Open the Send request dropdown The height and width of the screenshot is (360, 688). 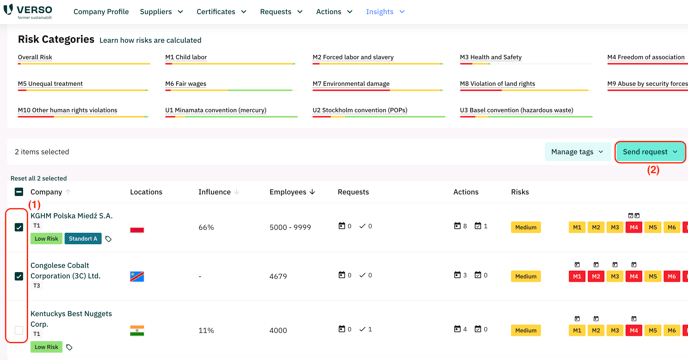tap(649, 152)
